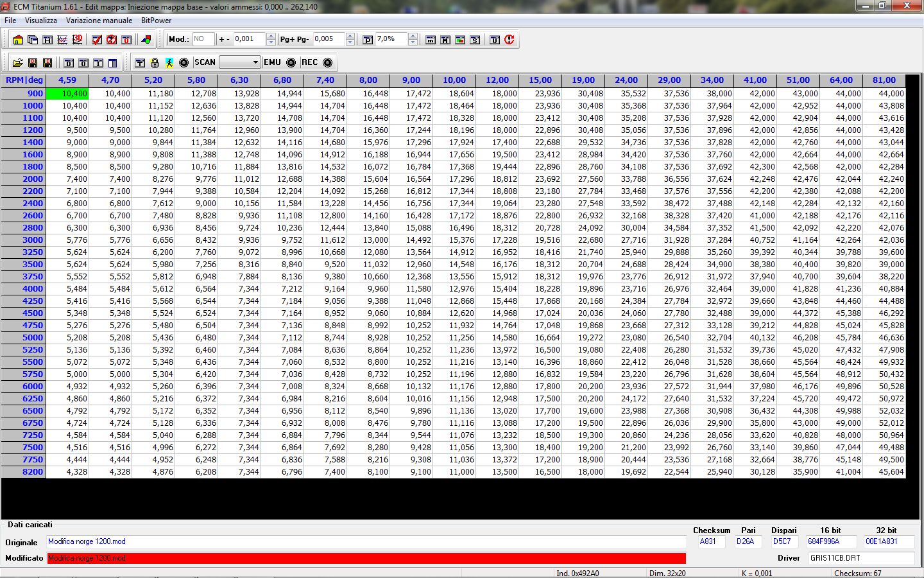Image resolution: width=924 pixels, height=578 pixels.
Task: Click the O box icon beside D
Action: pyautogui.click(x=83, y=63)
